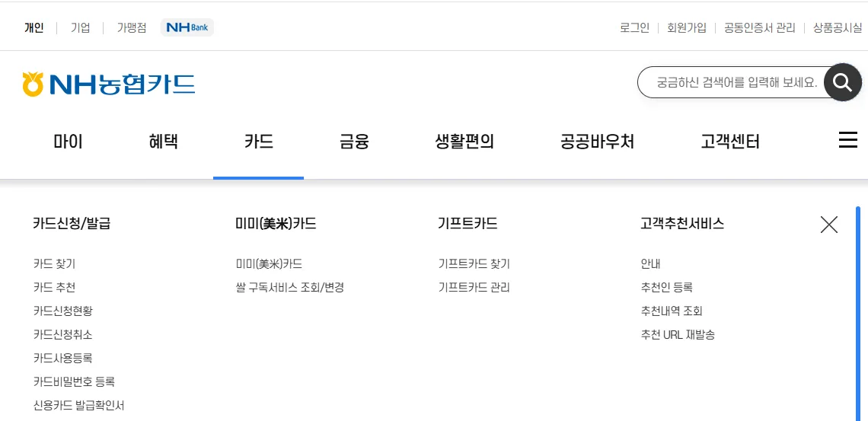Screen dimensions: 868x421
Task: Open the 카드 추천 link
Action: point(54,288)
